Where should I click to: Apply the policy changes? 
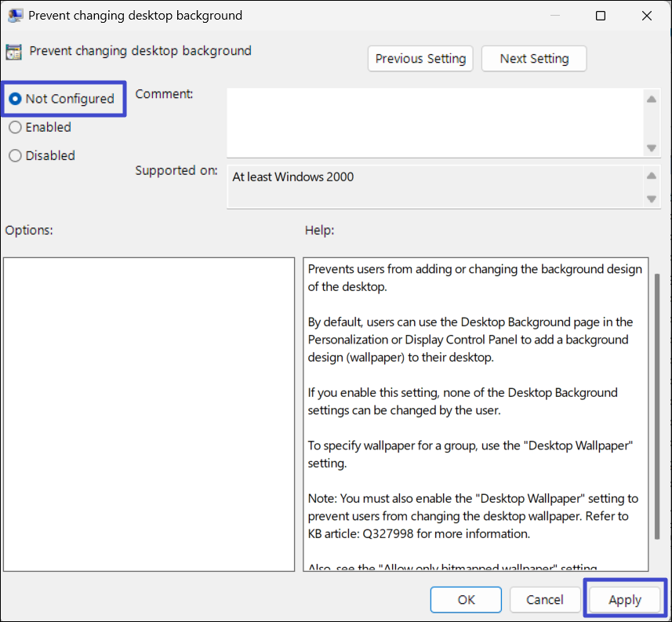pyautogui.click(x=625, y=600)
